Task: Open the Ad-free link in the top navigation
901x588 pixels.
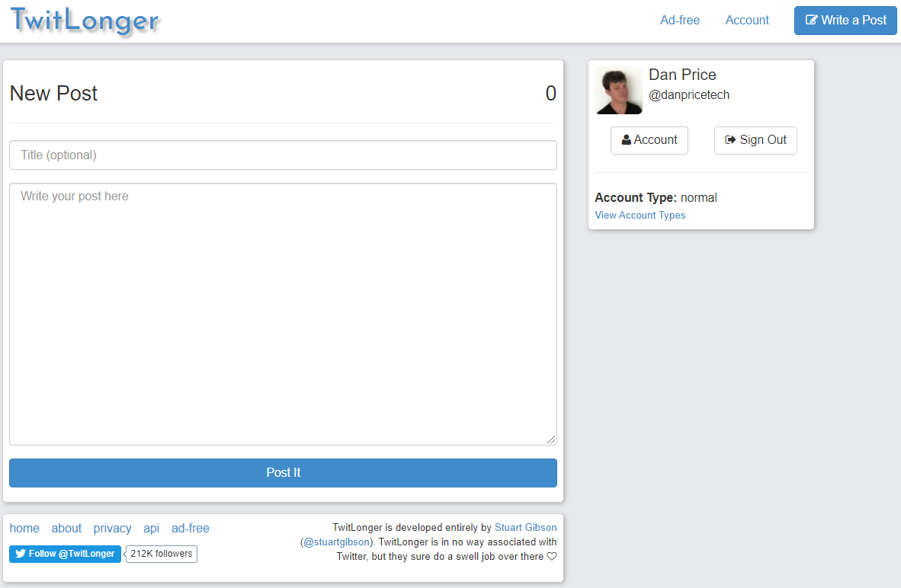Action: [680, 20]
